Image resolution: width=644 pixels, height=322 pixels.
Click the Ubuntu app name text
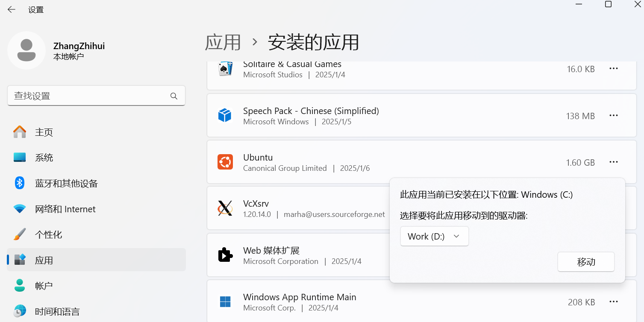pos(258,157)
